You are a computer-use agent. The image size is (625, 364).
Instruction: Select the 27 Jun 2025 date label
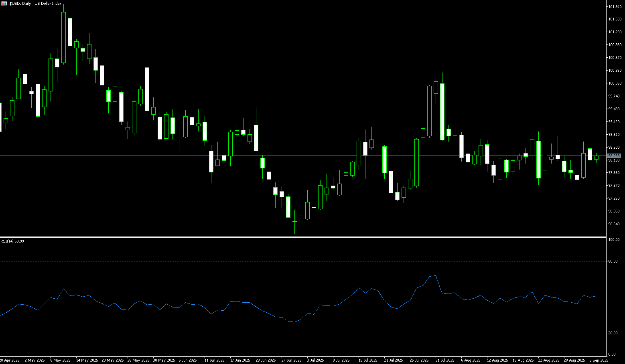click(x=291, y=360)
